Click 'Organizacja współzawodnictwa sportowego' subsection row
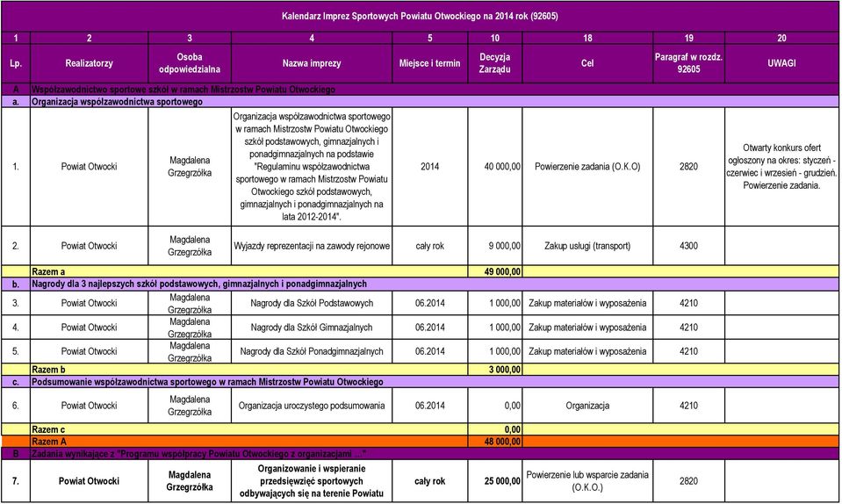842x504 pixels. click(x=420, y=102)
